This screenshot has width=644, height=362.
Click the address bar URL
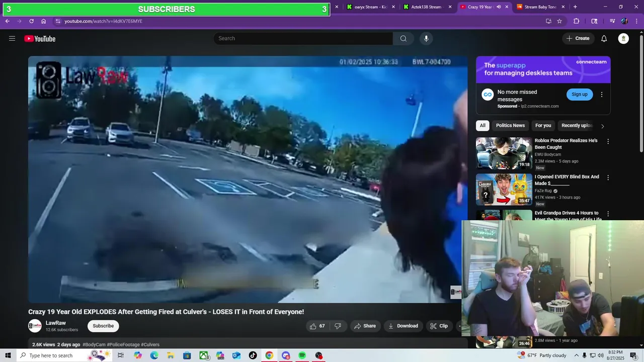coord(103,21)
